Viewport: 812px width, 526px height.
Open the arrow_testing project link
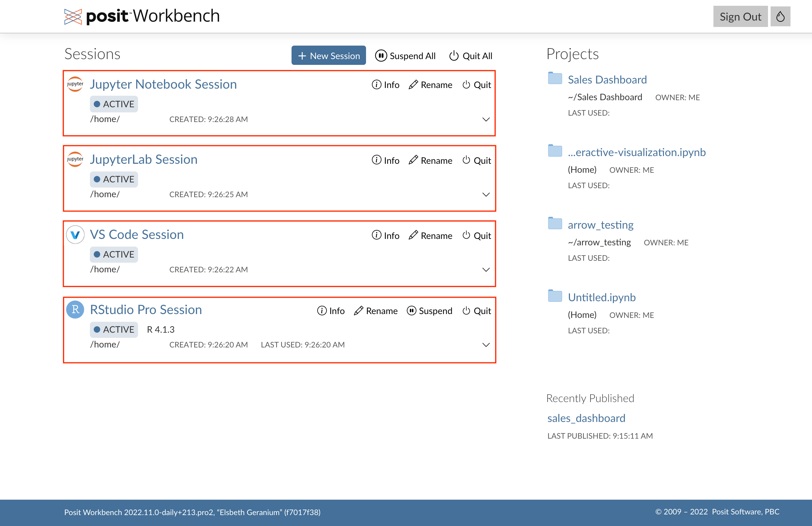600,225
